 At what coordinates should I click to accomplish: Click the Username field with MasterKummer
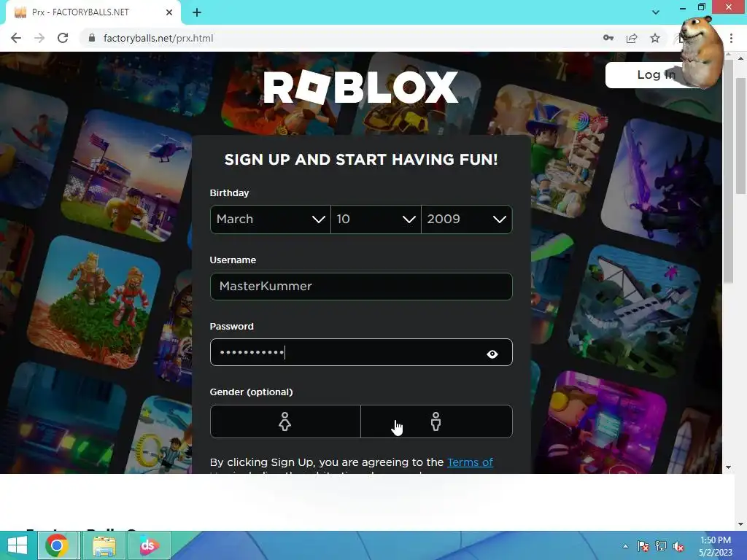tap(361, 286)
